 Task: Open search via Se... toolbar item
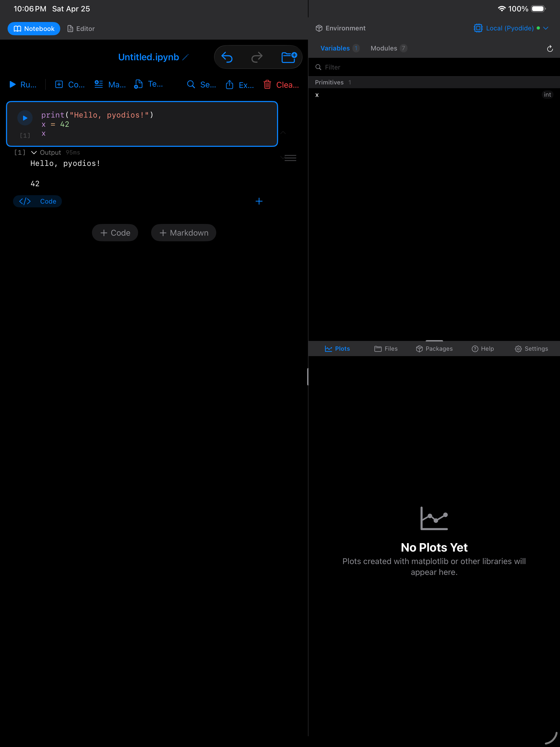(x=202, y=84)
